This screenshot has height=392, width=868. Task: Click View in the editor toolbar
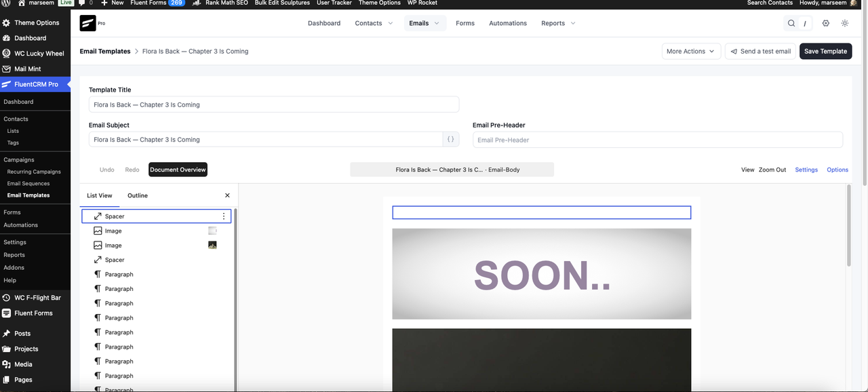point(748,170)
